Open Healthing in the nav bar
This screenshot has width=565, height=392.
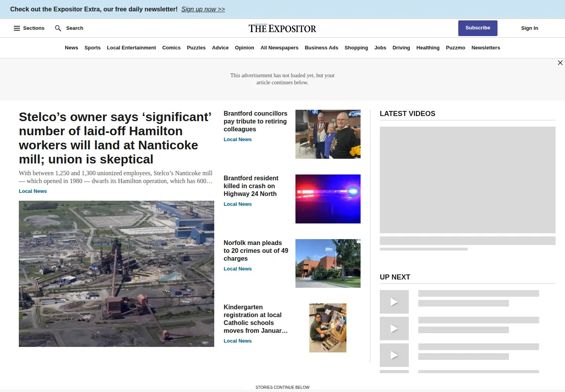pyautogui.click(x=428, y=48)
